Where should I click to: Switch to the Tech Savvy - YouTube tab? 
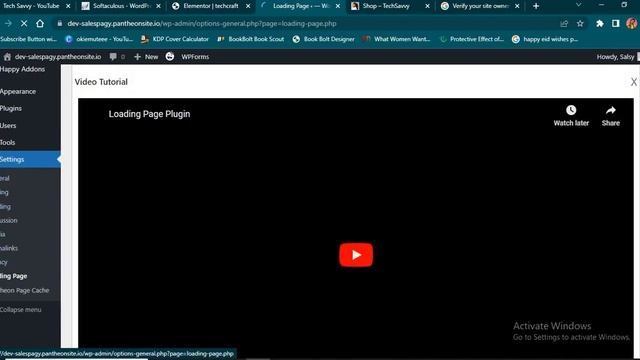point(31,6)
